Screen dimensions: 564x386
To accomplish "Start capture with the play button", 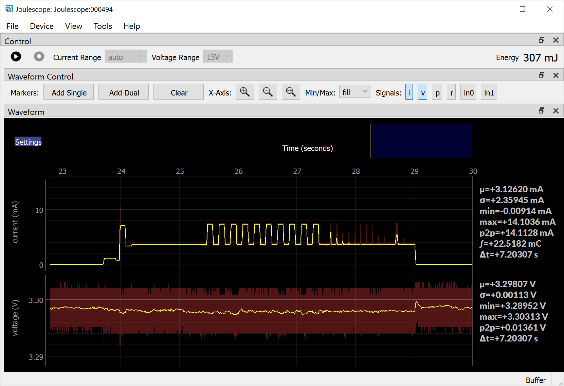I will pyautogui.click(x=15, y=57).
